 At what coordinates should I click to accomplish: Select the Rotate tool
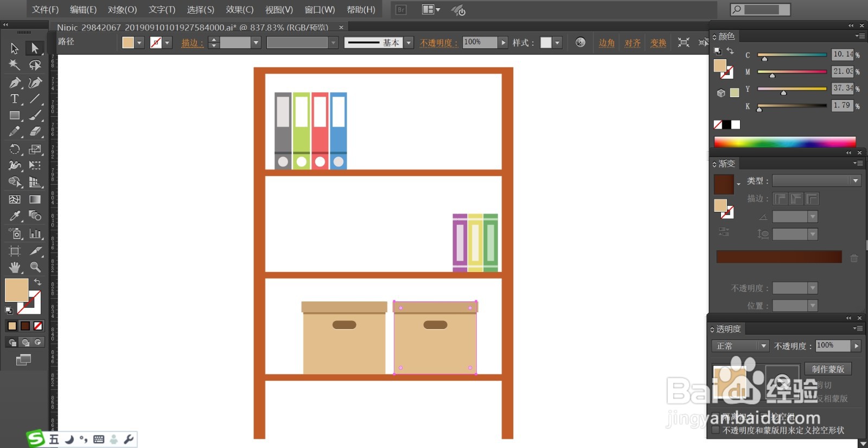pos(15,149)
